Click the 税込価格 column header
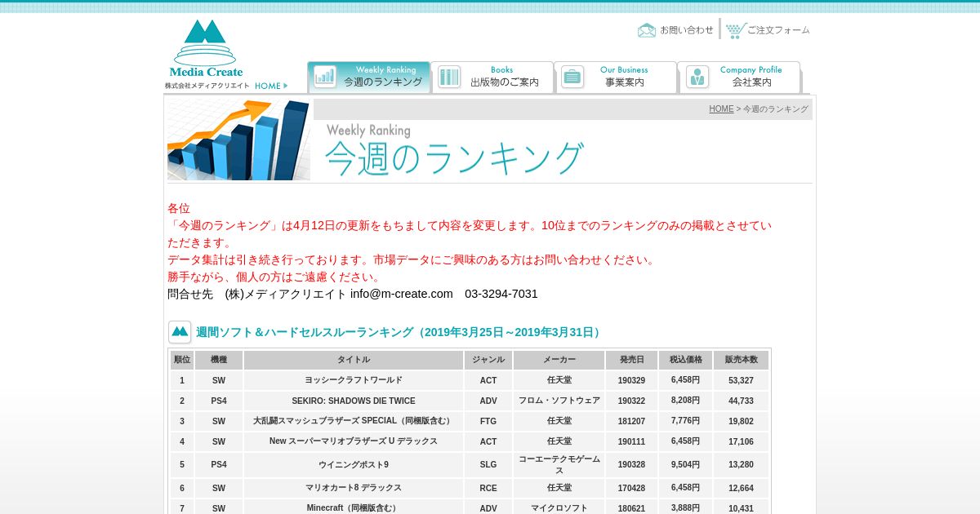Image resolution: width=980 pixels, height=514 pixels. click(x=685, y=360)
